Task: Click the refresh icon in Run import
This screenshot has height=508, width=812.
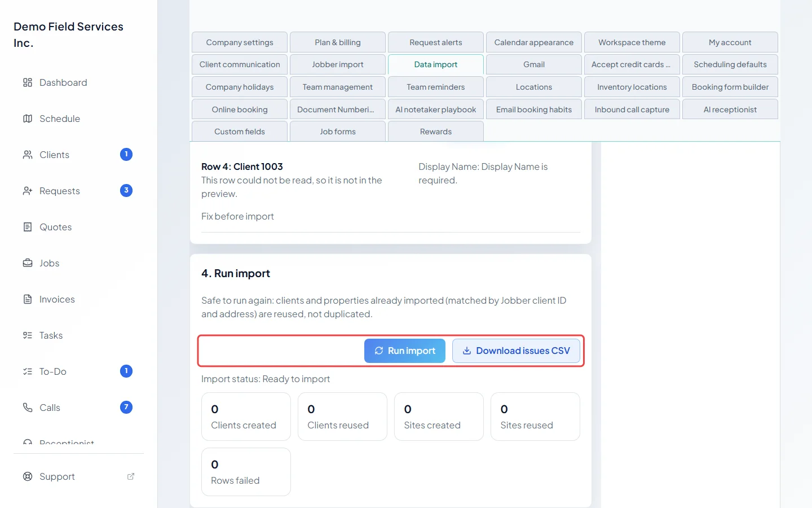Action: pyautogui.click(x=379, y=351)
